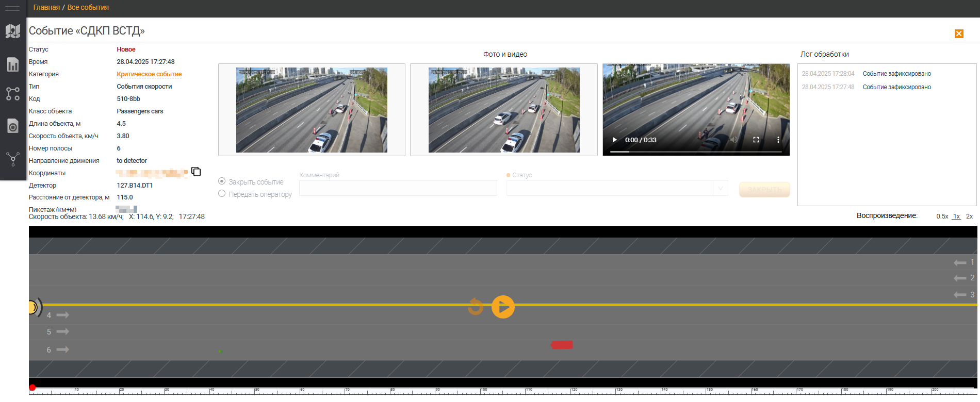The height and width of the screenshot is (402, 980).
Task: Open the branching graph icon in the sidebar
Action: pyautogui.click(x=13, y=159)
